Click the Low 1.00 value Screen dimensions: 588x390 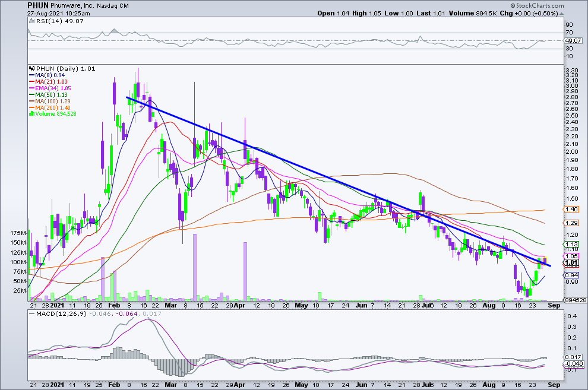point(399,13)
